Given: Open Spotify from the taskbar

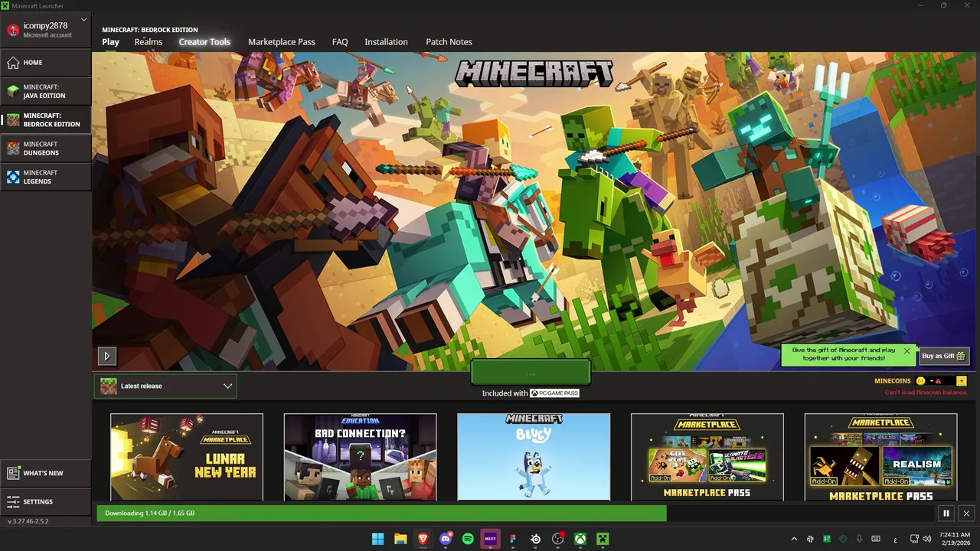Looking at the screenshot, I should coord(468,539).
